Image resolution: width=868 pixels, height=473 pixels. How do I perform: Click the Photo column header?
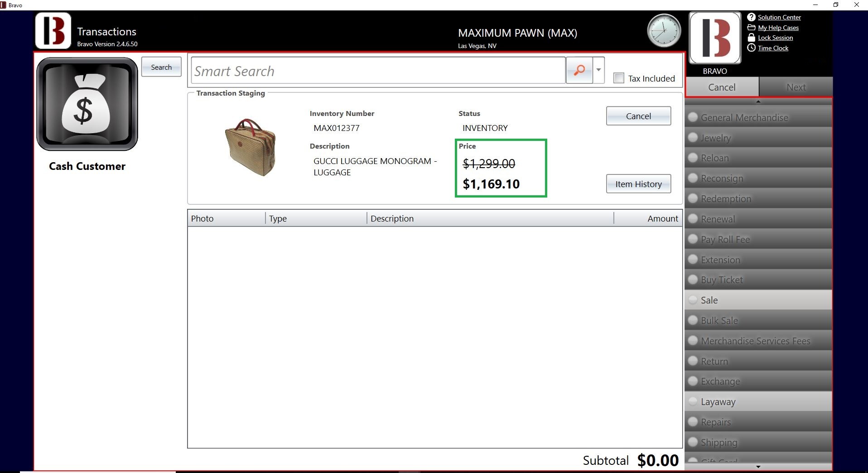[227, 218]
